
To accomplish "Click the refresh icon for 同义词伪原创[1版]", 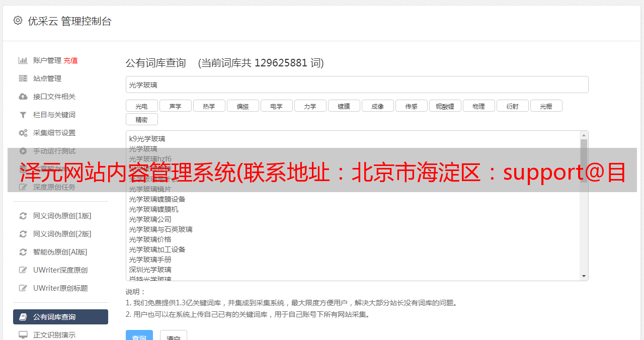I will pyautogui.click(x=23, y=216).
